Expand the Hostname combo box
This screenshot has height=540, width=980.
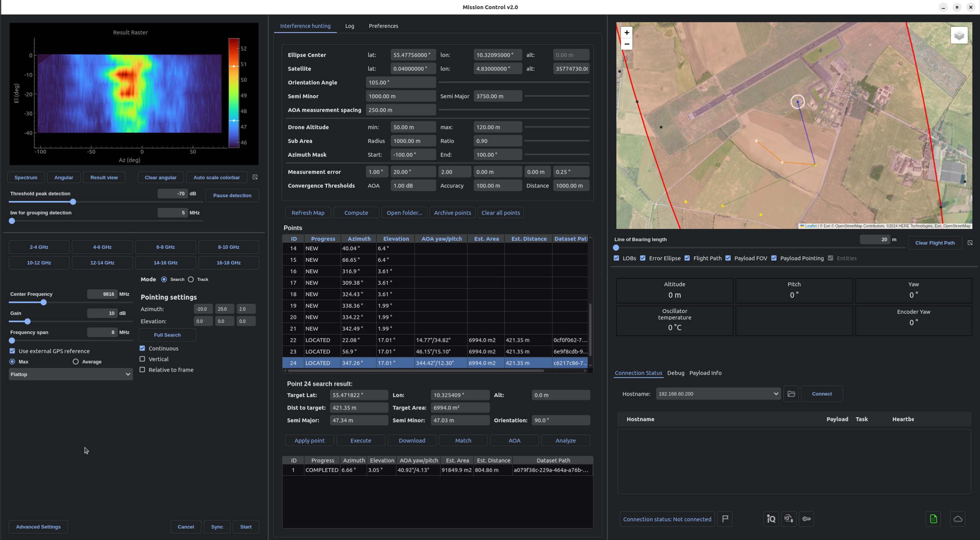click(x=776, y=394)
